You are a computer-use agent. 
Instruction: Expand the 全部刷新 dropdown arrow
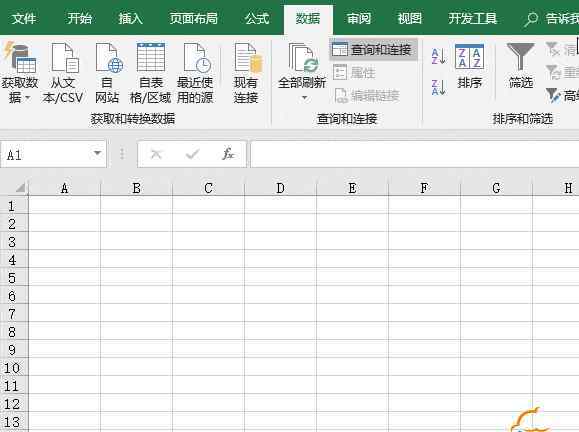tap(305, 98)
